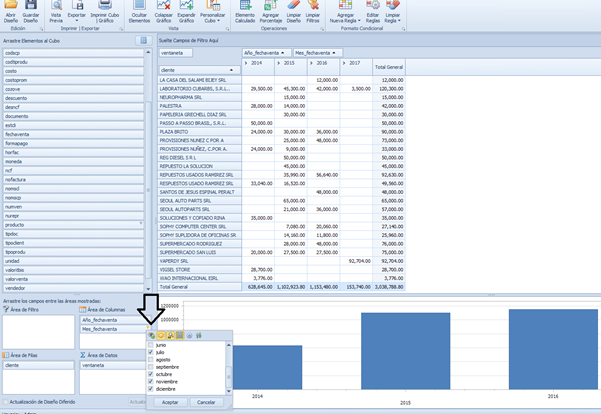
Task: Click the Agregar Porcentaje icon
Action: tap(271, 10)
